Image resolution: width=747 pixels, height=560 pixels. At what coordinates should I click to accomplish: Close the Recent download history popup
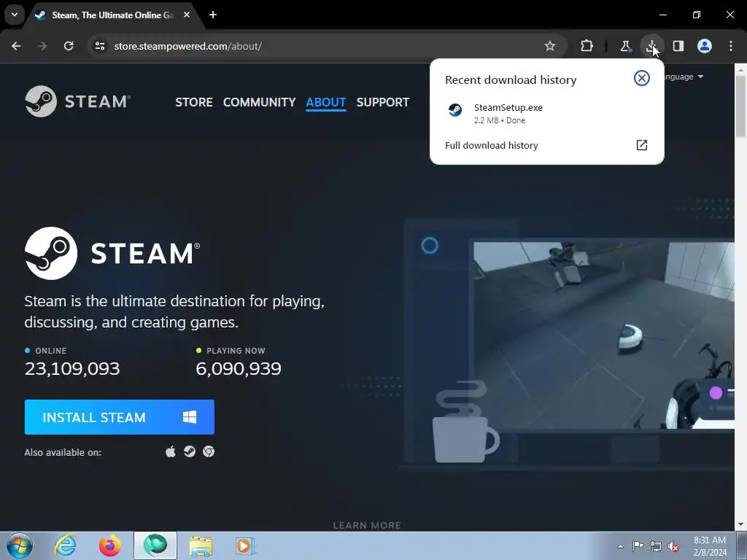click(x=642, y=78)
